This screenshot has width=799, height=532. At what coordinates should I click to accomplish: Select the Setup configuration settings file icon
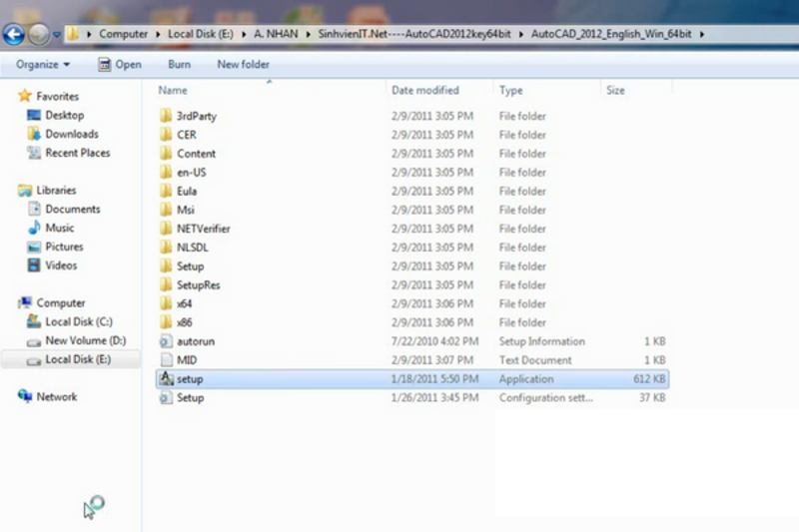pyautogui.click(x=166, y=397)
